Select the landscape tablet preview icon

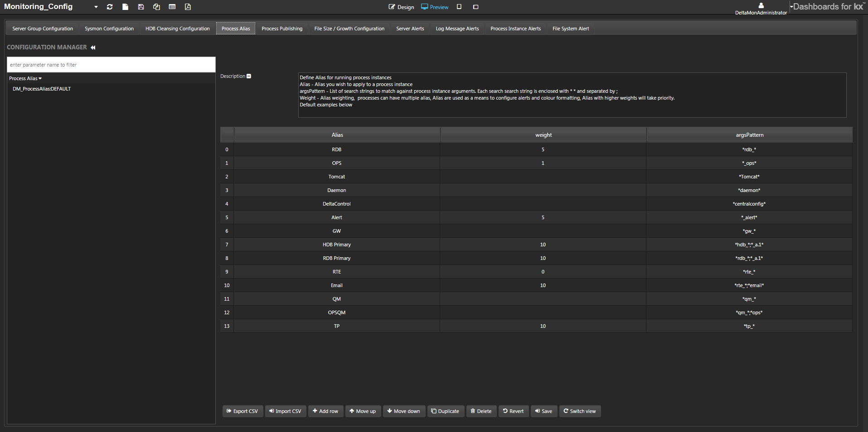475,7
